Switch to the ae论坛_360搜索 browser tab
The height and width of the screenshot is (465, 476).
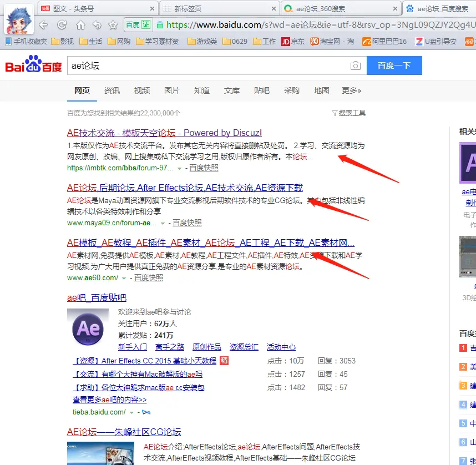340,8
